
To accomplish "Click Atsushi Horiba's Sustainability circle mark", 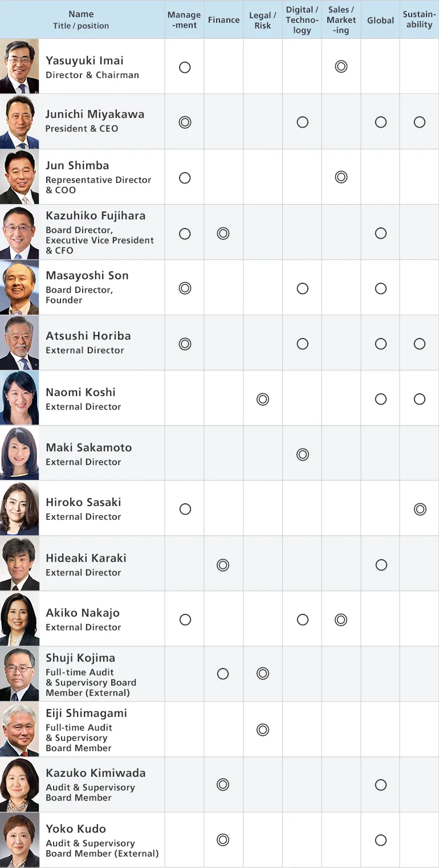I will (420, 344).
